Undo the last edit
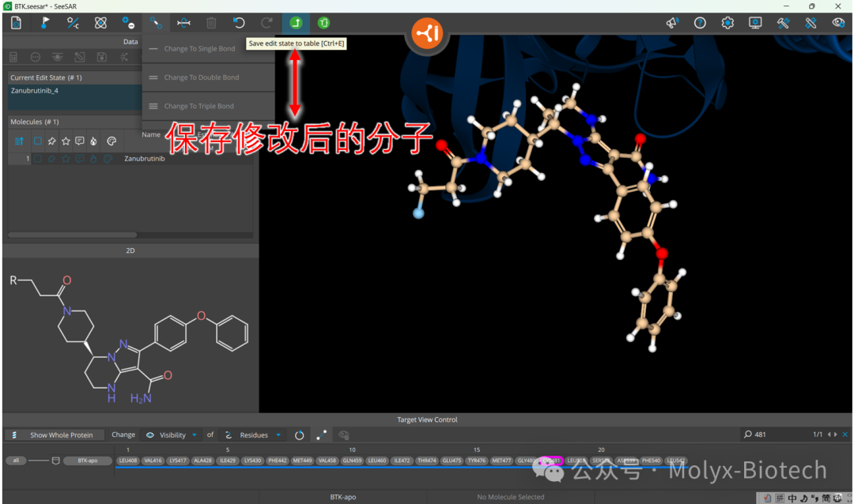 [x=239, y=23]
